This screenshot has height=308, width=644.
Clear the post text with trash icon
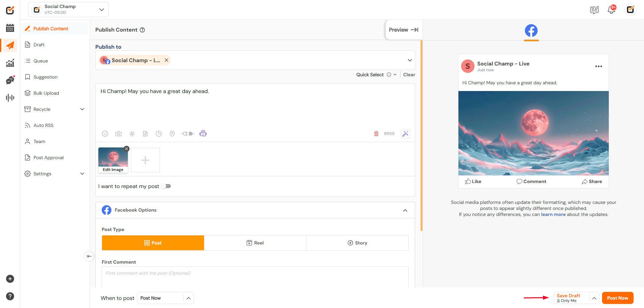coord(376,134)
